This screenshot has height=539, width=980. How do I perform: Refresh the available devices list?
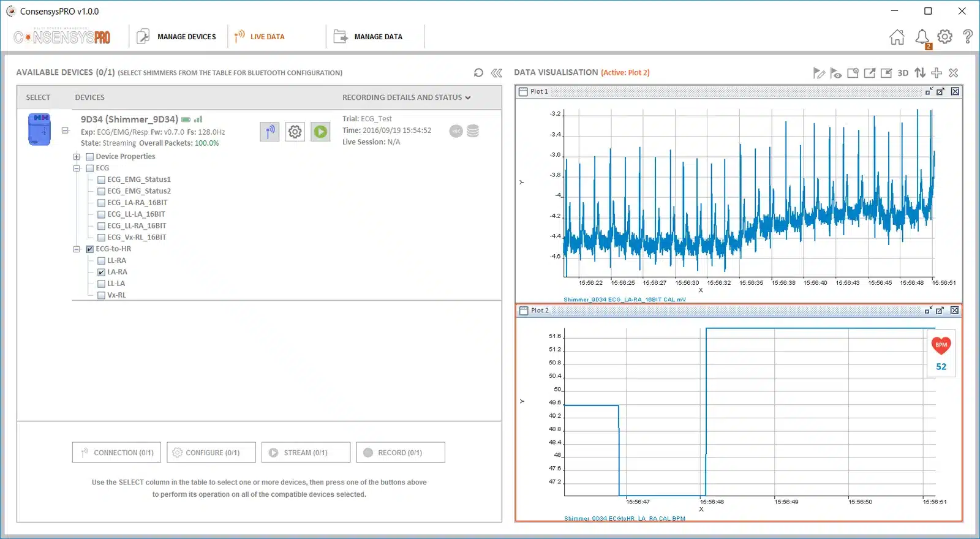pyautogui.click(x=478, y=73)
